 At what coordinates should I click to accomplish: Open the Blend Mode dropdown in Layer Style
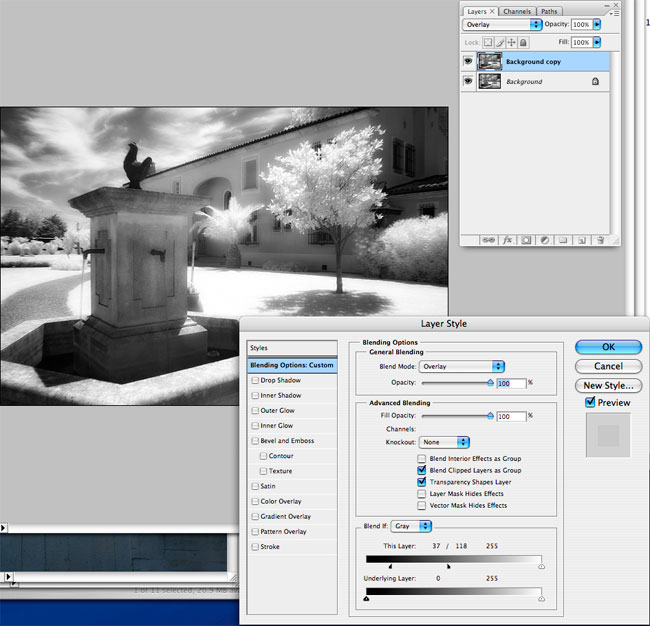pos(462,367)
